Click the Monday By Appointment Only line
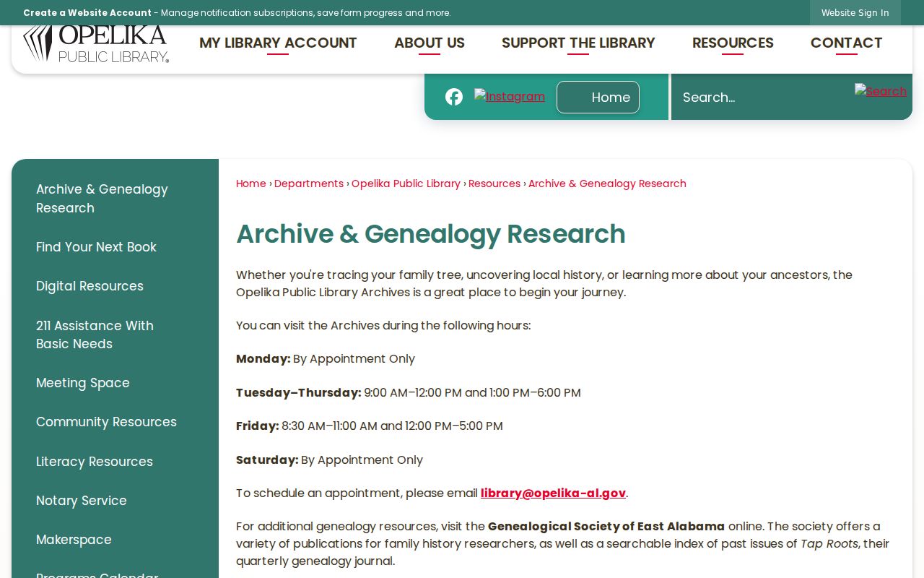 point(326,359)
